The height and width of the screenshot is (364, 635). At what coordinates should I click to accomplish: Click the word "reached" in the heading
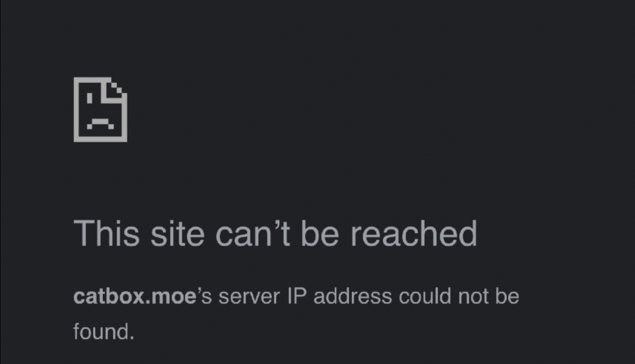(414, 233)
